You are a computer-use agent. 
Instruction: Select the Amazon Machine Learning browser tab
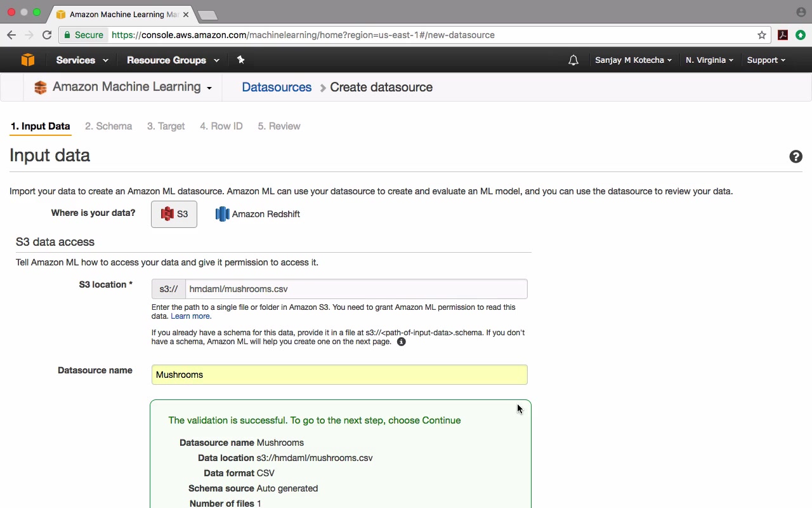pos(122,14)
